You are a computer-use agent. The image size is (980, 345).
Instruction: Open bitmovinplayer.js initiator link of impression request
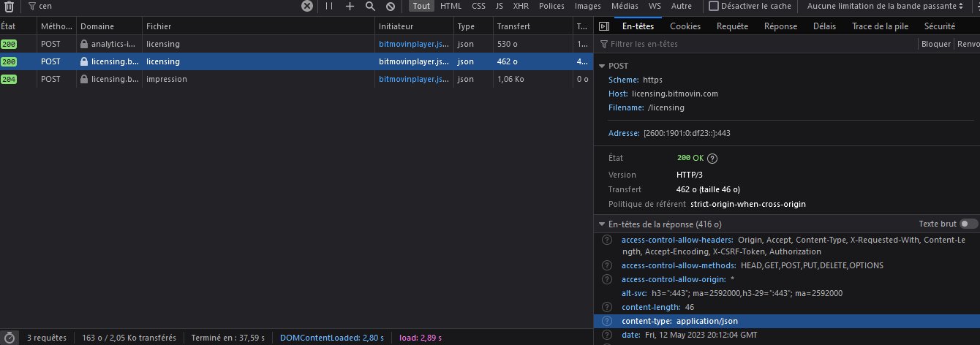pos(413,79)
